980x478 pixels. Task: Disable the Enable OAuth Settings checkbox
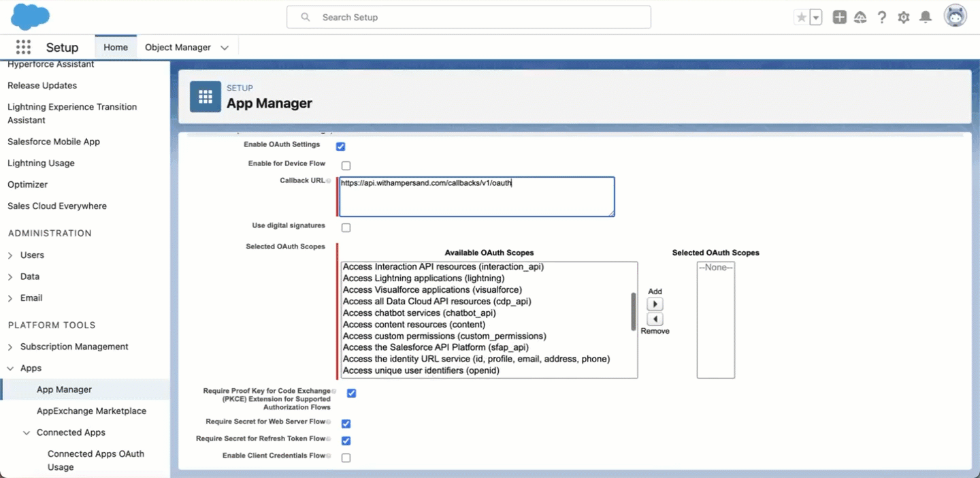click(340, 146)
